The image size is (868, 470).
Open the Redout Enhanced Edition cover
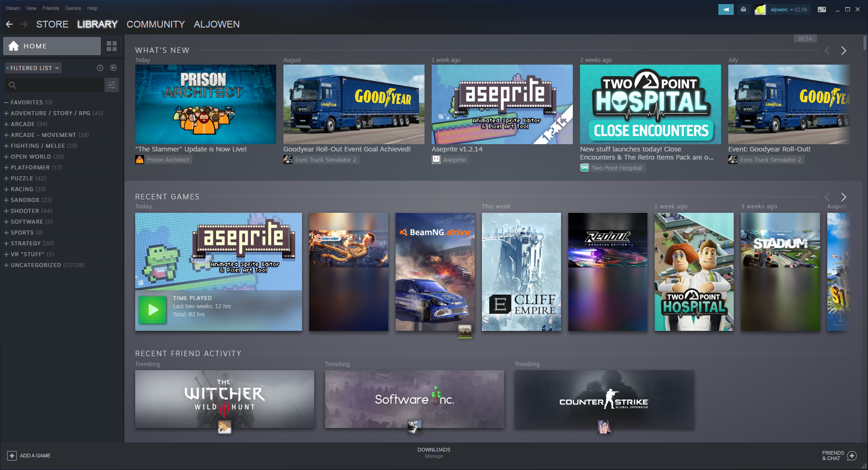[608, 272]
